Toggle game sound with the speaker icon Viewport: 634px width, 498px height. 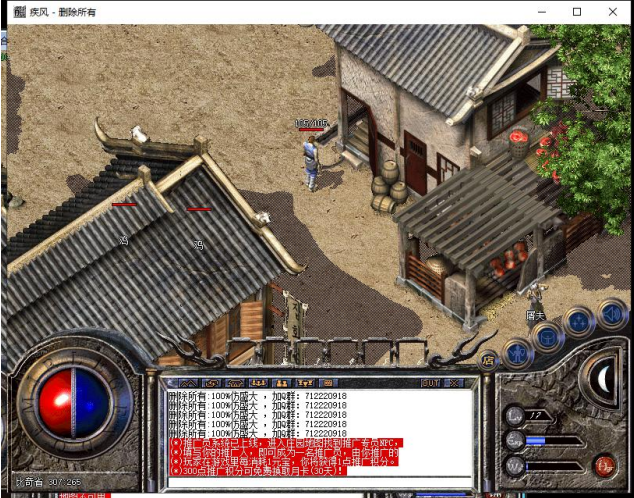[612, 314]
